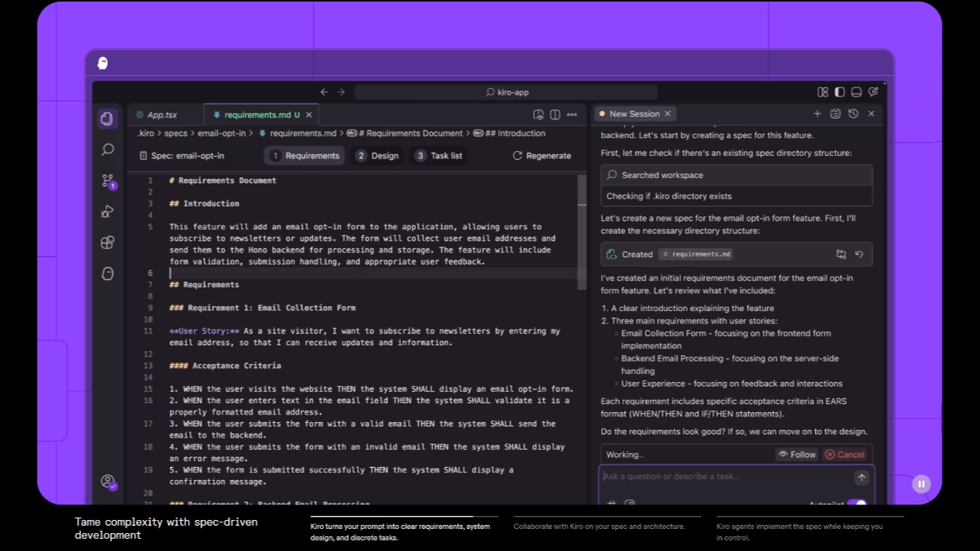Open the editor more actions ellipsis
Screen dimensions: 980x551
(x=572, y=115)
